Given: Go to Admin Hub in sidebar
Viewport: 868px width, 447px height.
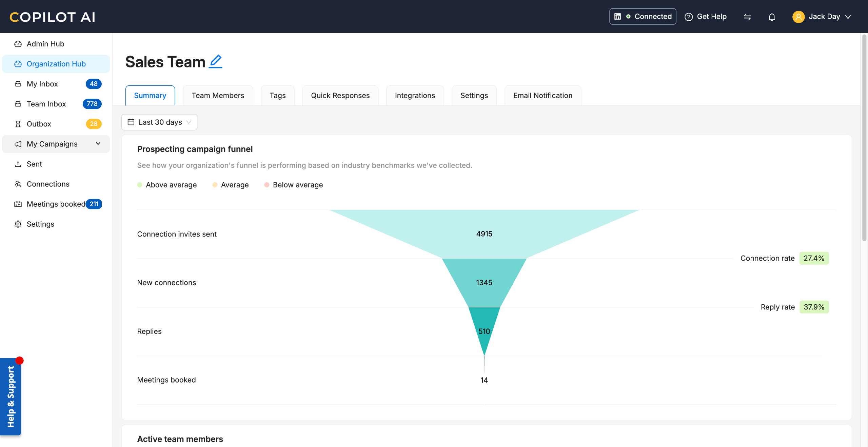Looking at the screenshot, I should (x=45, y=44).
